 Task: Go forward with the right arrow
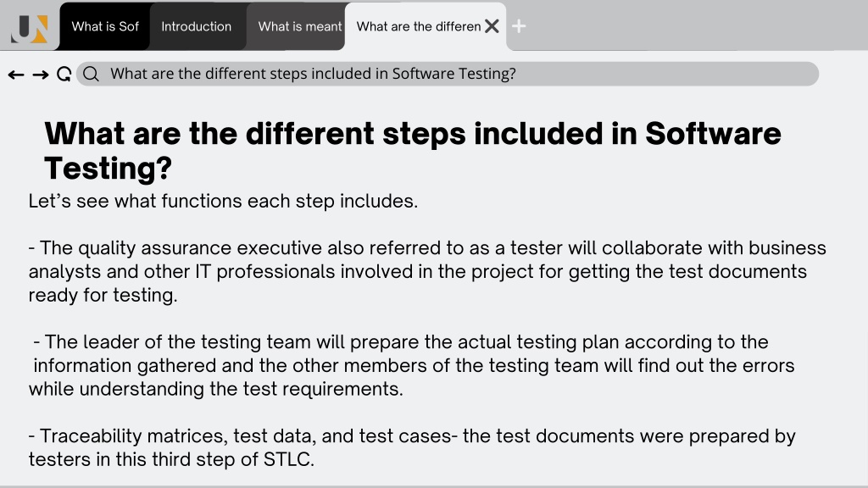pyautogui.click(x=41, y=75)
